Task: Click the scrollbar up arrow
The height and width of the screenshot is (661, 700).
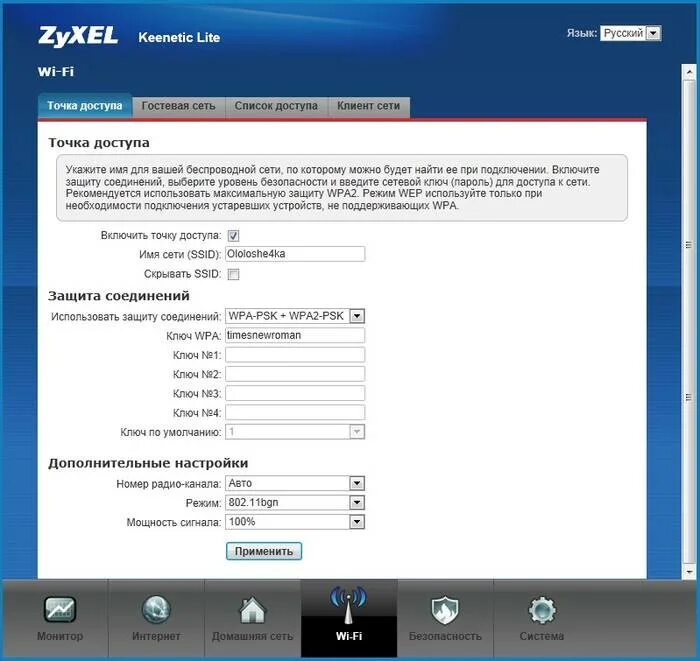Action: point(689,71)
